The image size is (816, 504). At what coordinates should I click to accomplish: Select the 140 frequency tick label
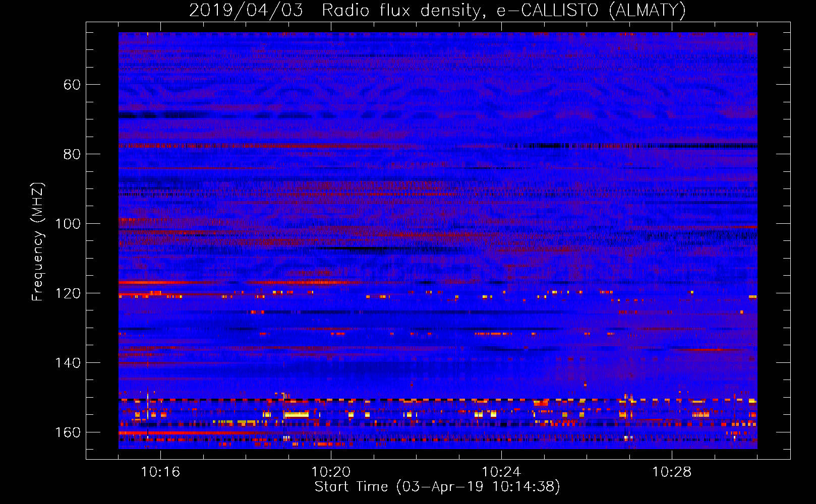[68, 363]
